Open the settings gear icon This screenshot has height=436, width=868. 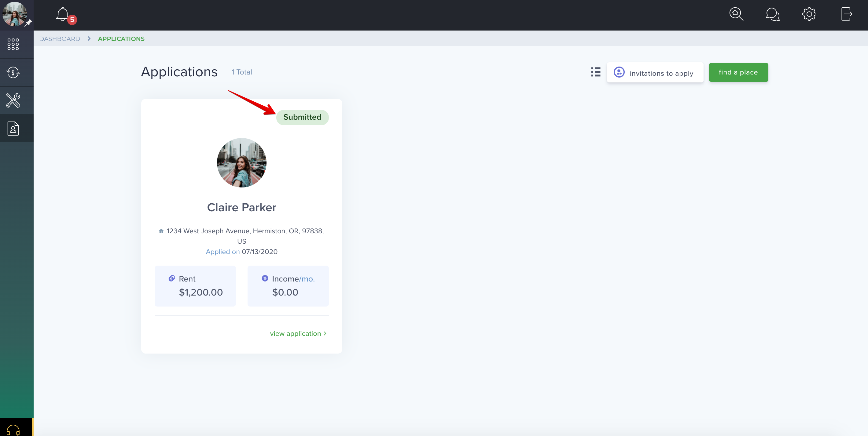(x=809, y=14)
